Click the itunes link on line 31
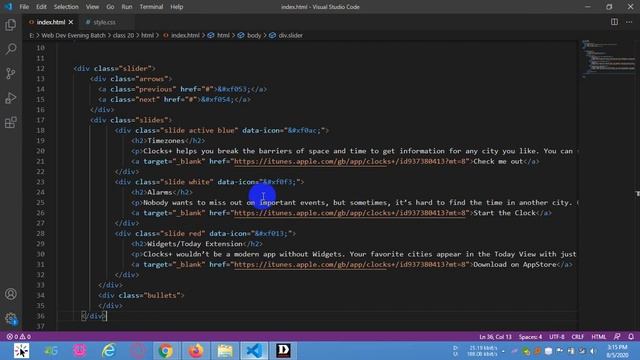 tap(351, 264)
